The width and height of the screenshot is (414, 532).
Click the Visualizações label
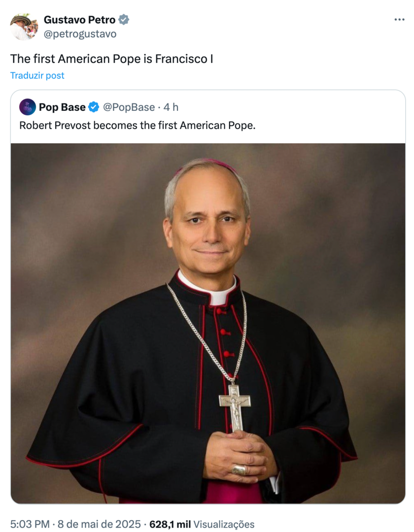224,524
